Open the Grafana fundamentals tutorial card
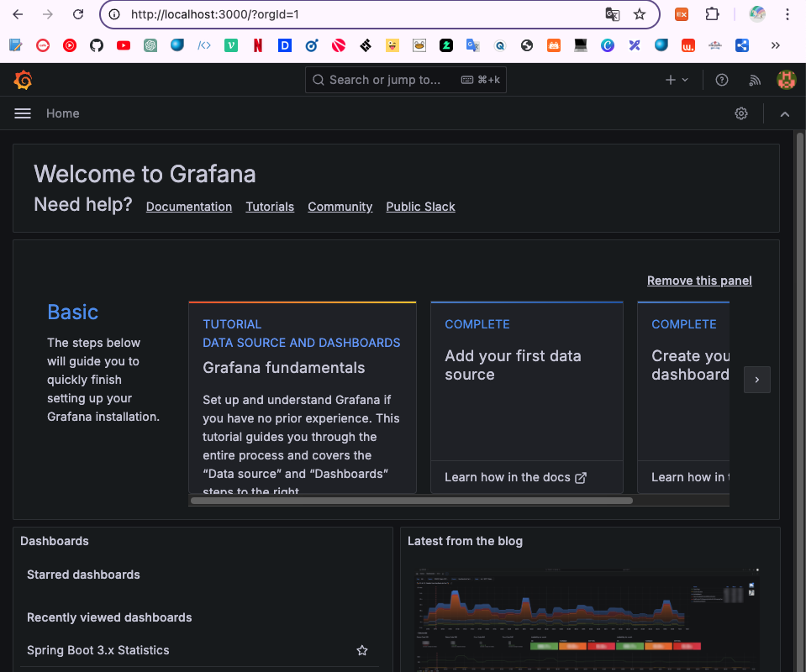 tap(303, 397)
